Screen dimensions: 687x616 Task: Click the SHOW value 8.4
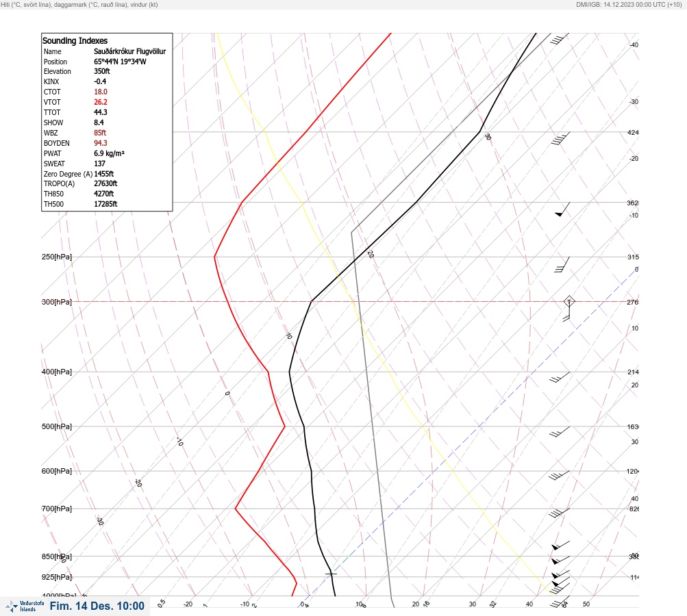click(x=99, y=123)
